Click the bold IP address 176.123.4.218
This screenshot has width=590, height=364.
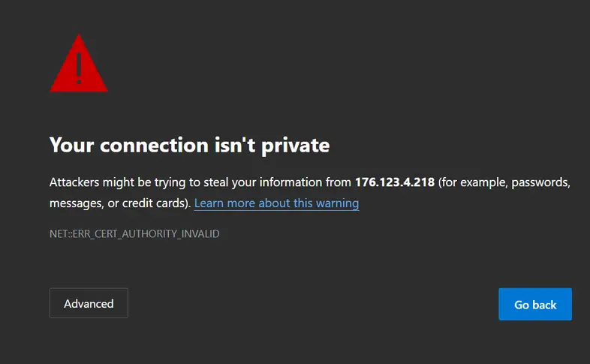pos(395,182)
